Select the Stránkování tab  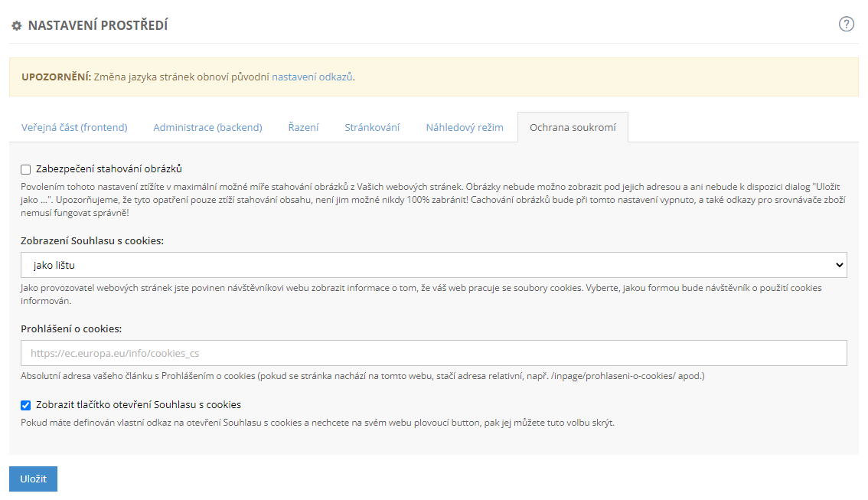tap(372, 128)
